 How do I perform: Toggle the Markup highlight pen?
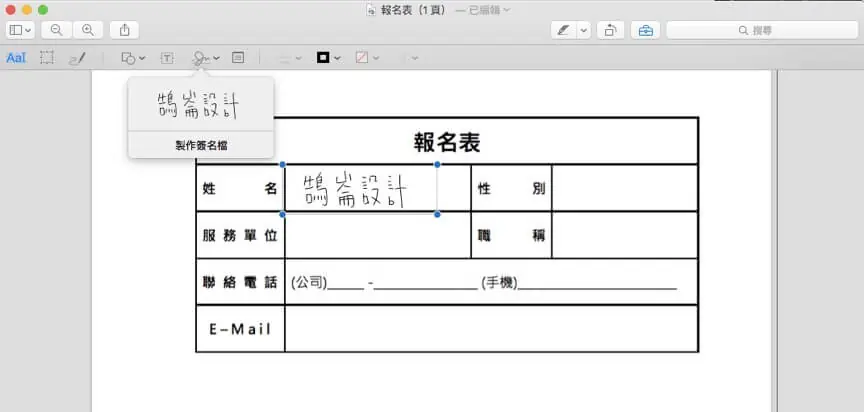click(563, 30)
